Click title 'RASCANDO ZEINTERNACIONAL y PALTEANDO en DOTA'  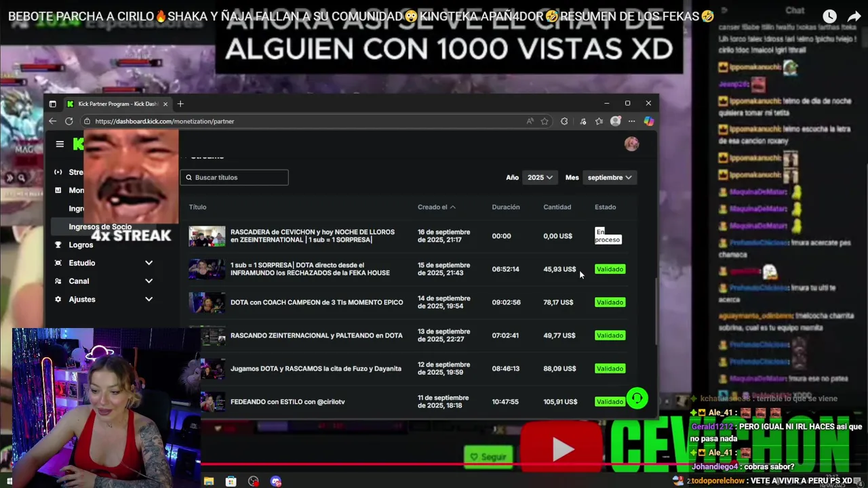[x=317, y=335]
